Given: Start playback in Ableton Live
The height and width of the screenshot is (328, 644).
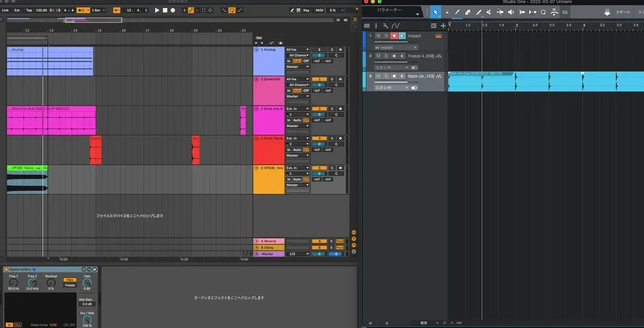Looking at the screenshot, I should pos(157,10).
